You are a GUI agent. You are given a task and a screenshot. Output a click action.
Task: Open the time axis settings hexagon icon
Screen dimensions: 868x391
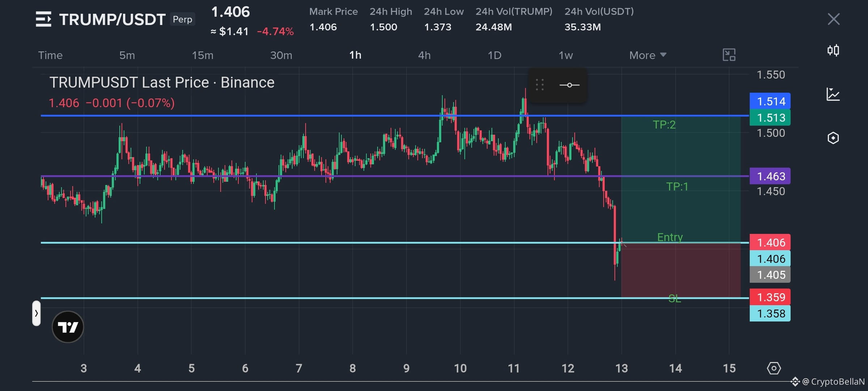click(x=774, y=369)
